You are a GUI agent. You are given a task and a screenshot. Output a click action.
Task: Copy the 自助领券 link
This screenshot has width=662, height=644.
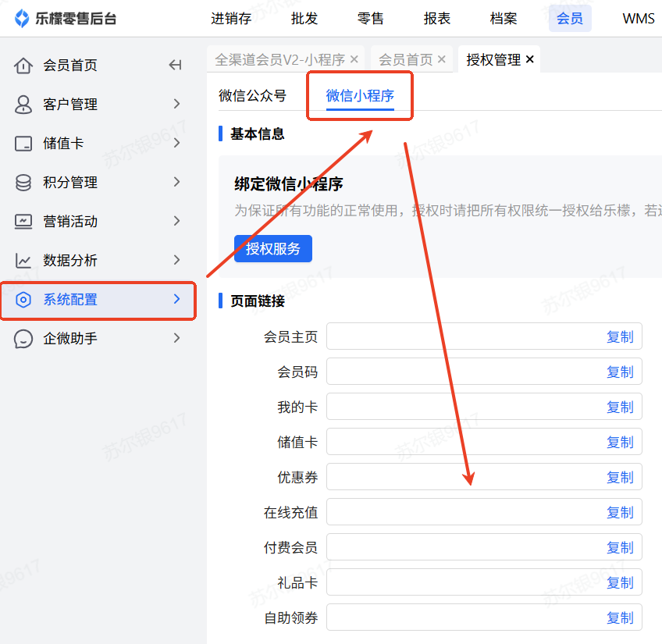pos(620,617)
